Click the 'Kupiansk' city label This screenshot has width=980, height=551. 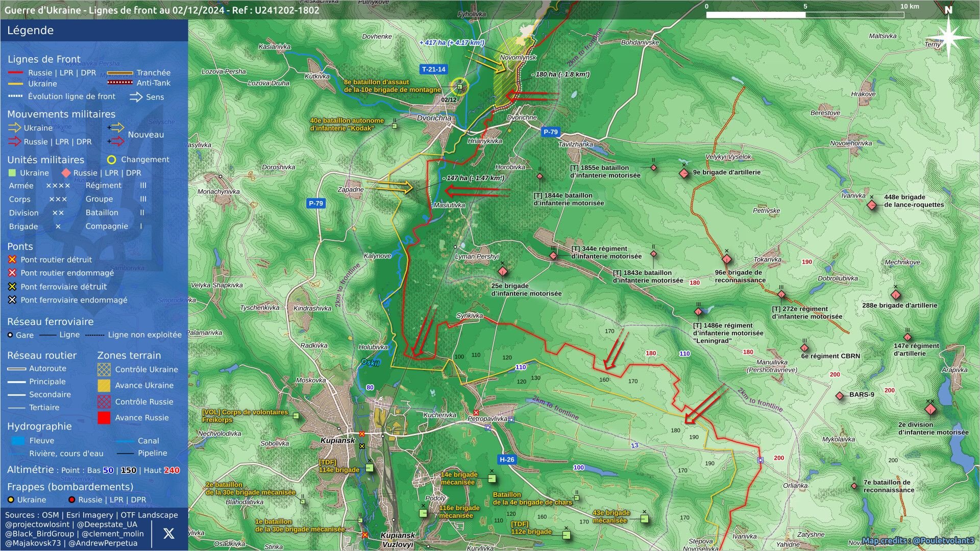[337, 440]
